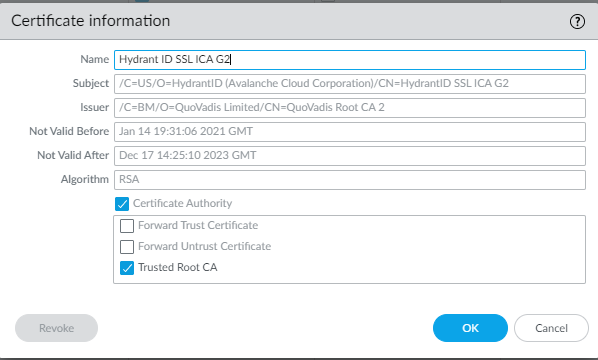
Task: Click the 'Trusted Root CA' label text
Action: [x=178, y=267]
